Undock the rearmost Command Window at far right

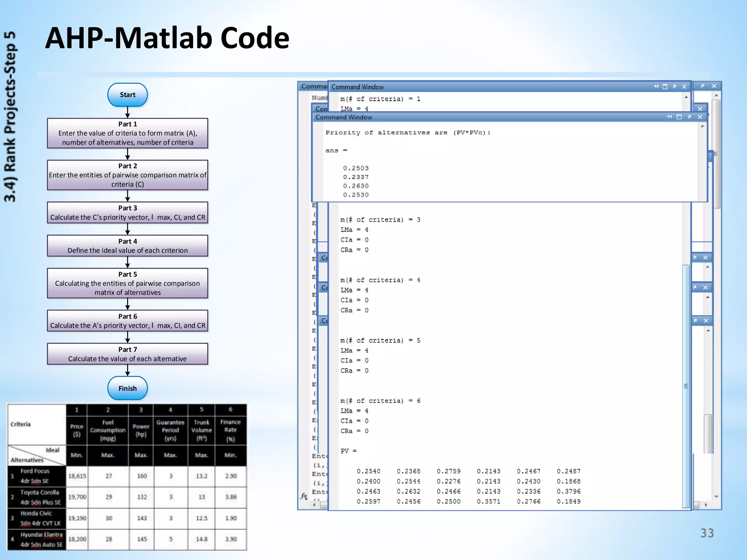tap(703, 86)
